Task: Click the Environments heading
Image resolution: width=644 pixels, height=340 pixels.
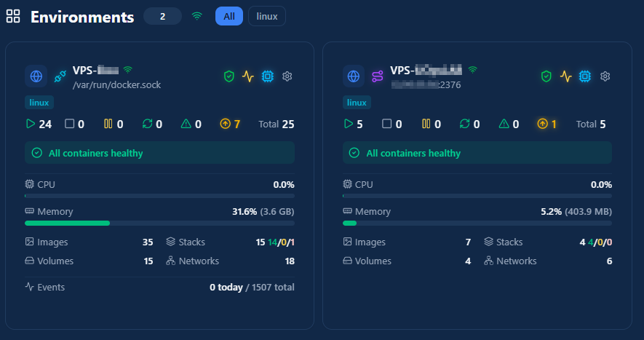Action: tap(82, 17)
